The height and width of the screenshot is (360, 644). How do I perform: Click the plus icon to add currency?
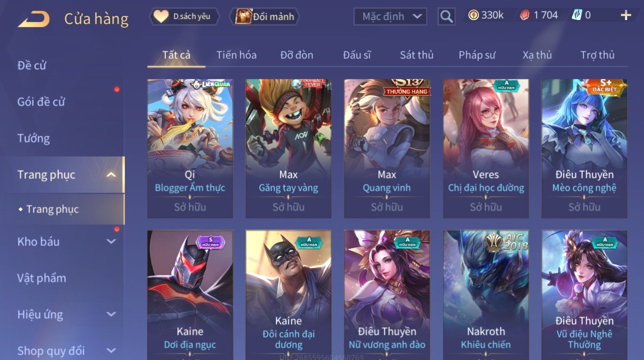click(x=626, y=15)
